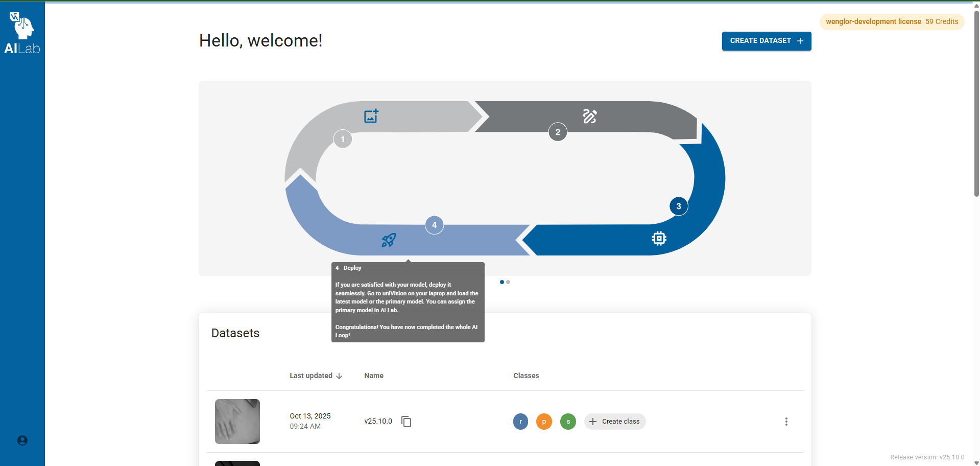
Task: Select the chip training icon in step 3
Action: [659, 238]
